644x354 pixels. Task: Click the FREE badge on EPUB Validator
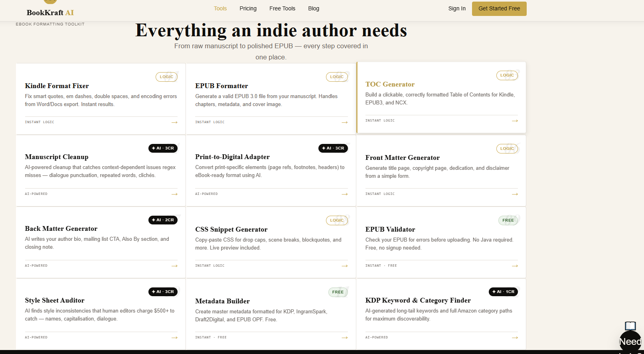point(508,220)
